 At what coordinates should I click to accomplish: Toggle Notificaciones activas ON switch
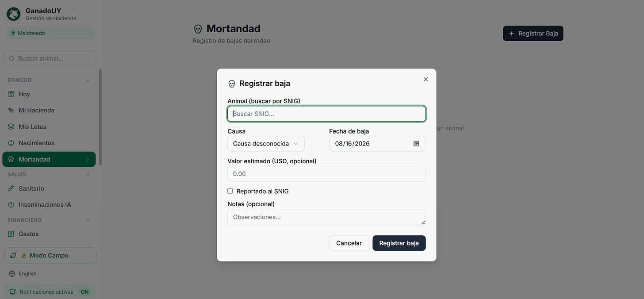click(84, 292)
